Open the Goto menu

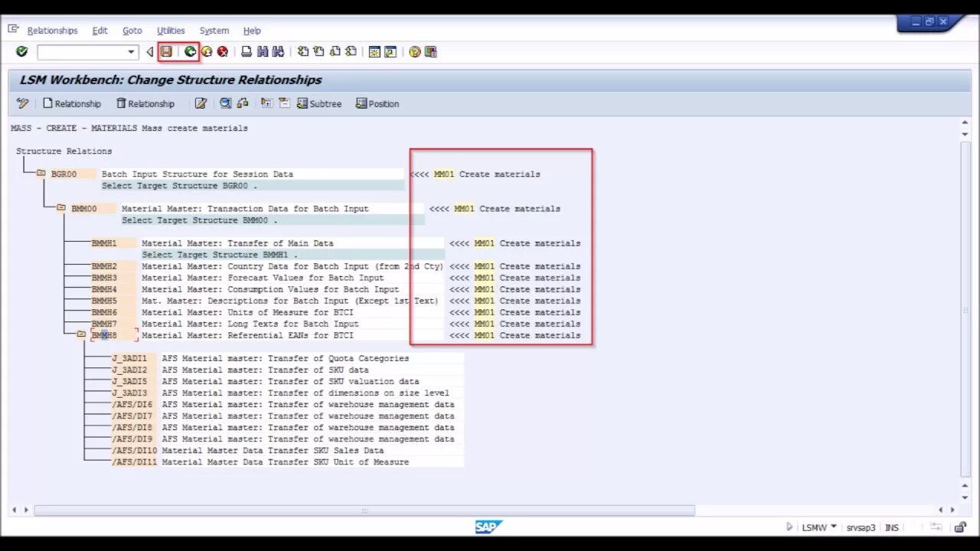pyautogui.click(x=132, y=31)
